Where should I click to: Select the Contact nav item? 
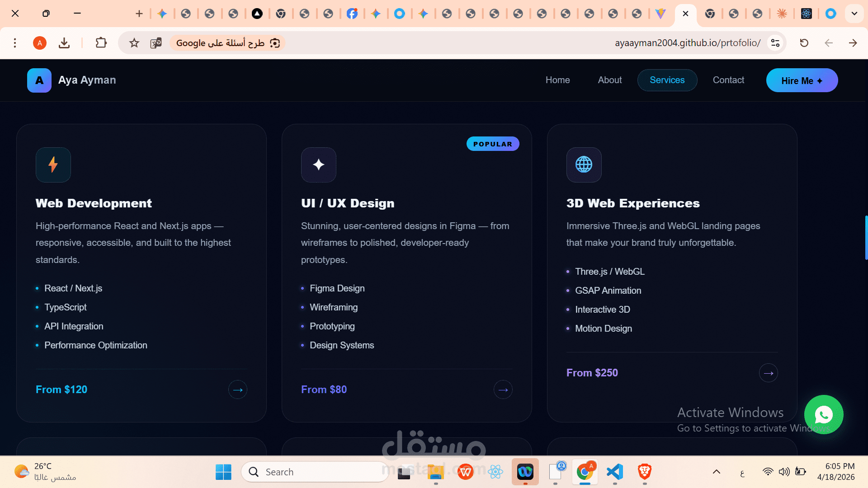pyautogui.click(x=728, y=80)
